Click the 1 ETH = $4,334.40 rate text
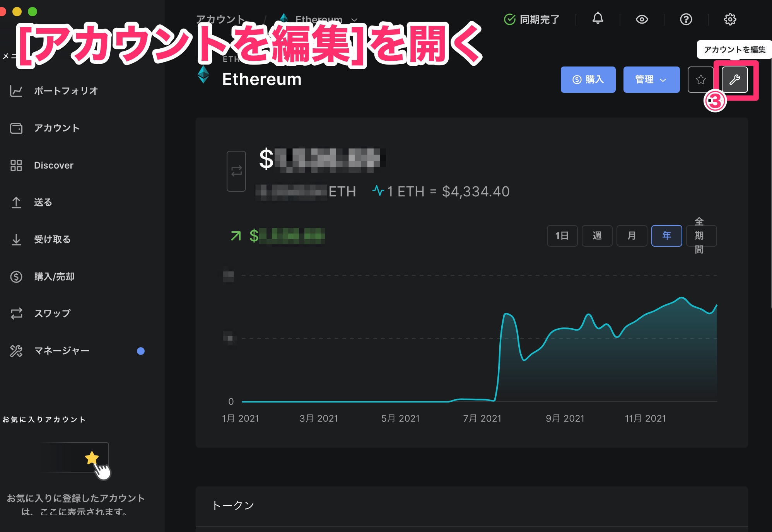Viewport: 772px width, 532px height. point(449,192)
